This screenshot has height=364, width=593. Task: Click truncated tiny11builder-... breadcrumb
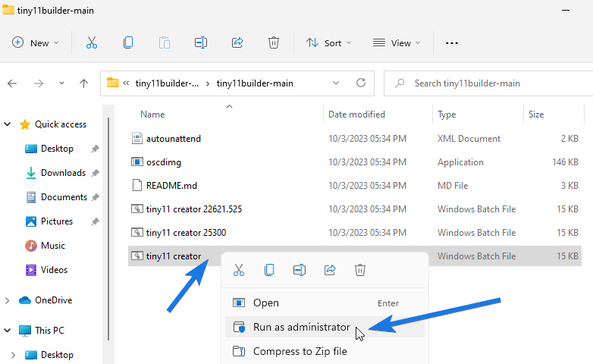pyautogui.click(x=167, y=83)
